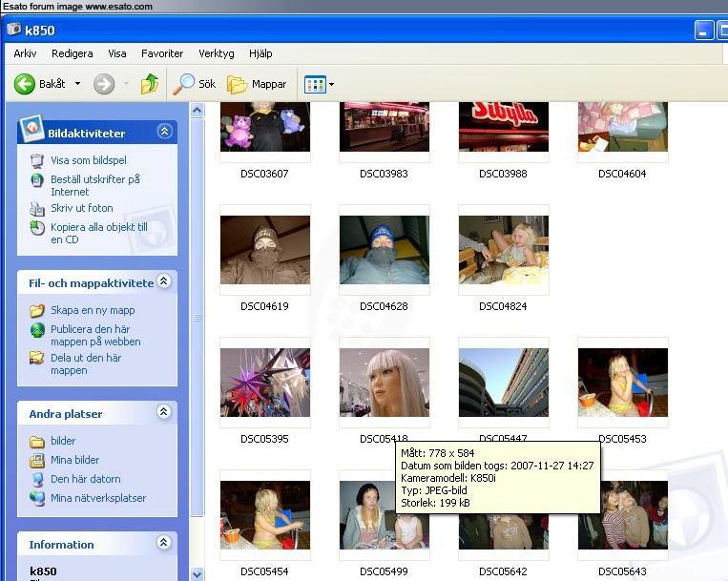
Task: Select the mannequin thumbnail DSC05418
Action: pyautogui.click(x=385, y=383)
